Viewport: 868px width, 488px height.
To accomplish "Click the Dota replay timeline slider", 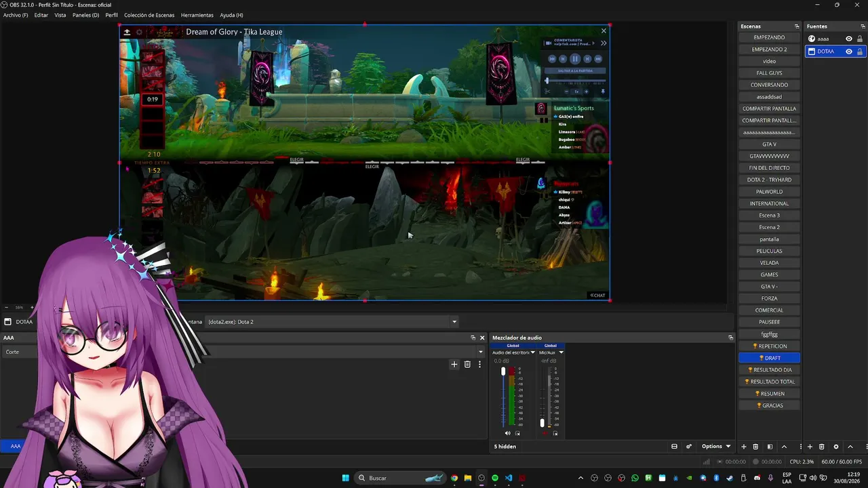I will coord(575,81).
